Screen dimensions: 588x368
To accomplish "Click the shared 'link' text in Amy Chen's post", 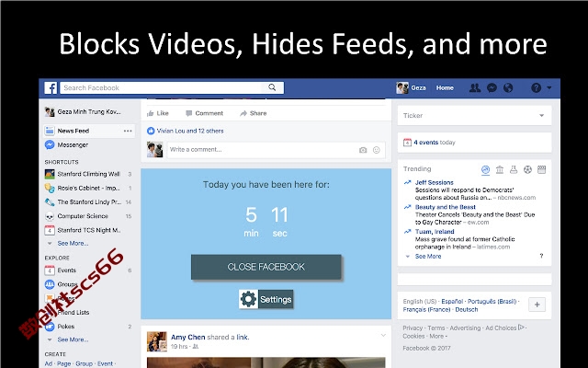I will click(x=242, y=338).
